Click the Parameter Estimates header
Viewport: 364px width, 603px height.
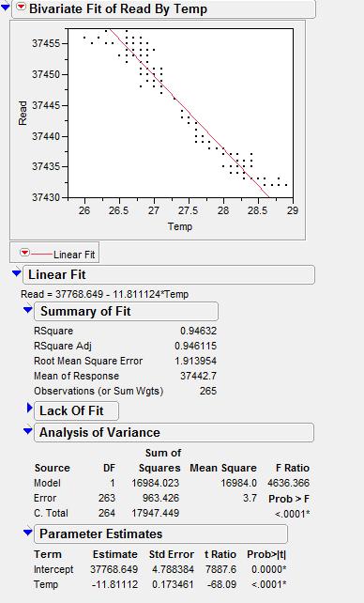[x=160, y=533]
